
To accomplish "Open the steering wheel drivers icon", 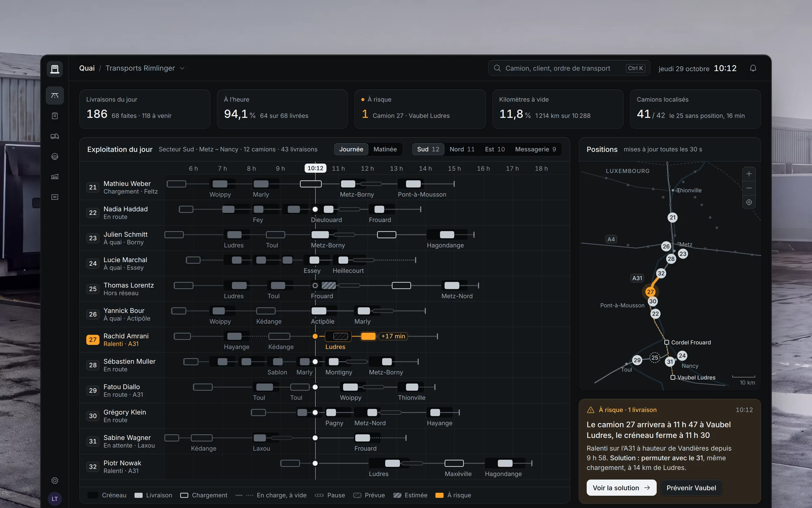I will 55,156.
